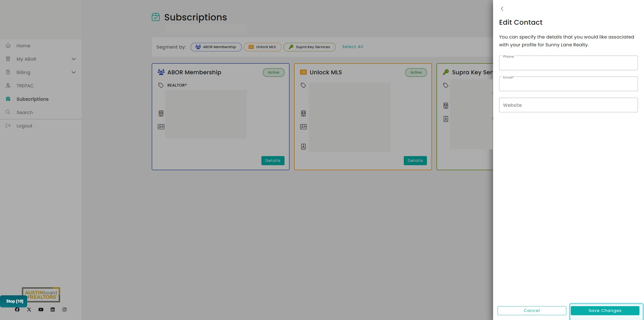Viewport: 644px width, 320px height.
Task: Click the REALTOR® label text
Action: tap(177, 85)
